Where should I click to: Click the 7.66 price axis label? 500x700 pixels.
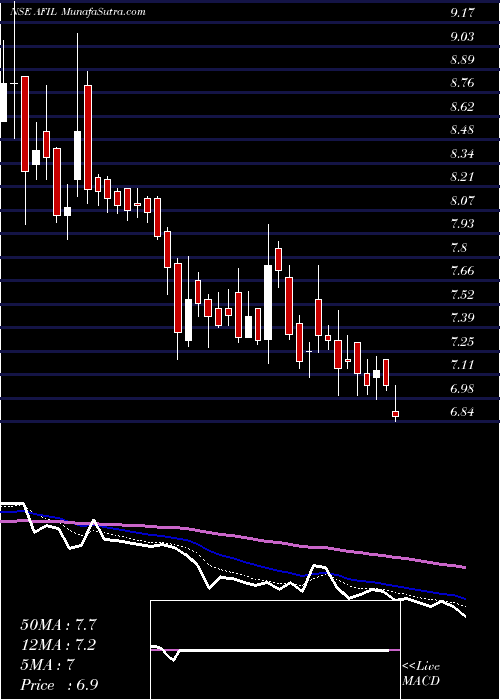click(x=462, y=271)
